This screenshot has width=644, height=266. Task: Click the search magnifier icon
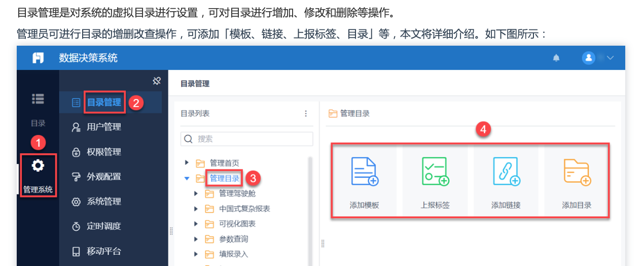click(188, 139)
